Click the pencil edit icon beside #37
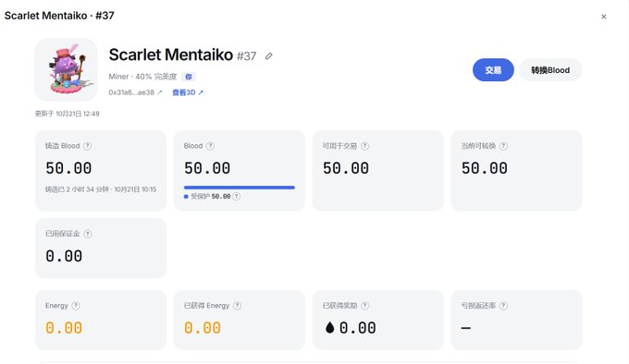Screen dimensions: 629x364 click(x=269, y=56)
